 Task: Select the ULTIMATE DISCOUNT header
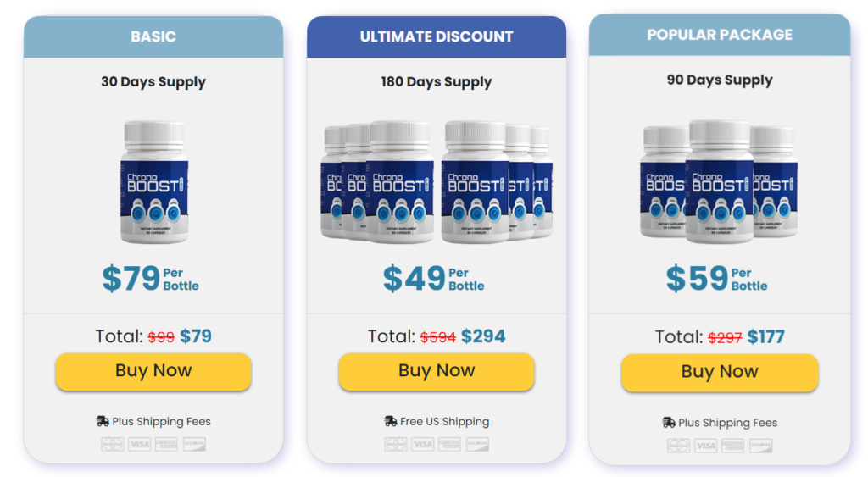pos(437,37)
